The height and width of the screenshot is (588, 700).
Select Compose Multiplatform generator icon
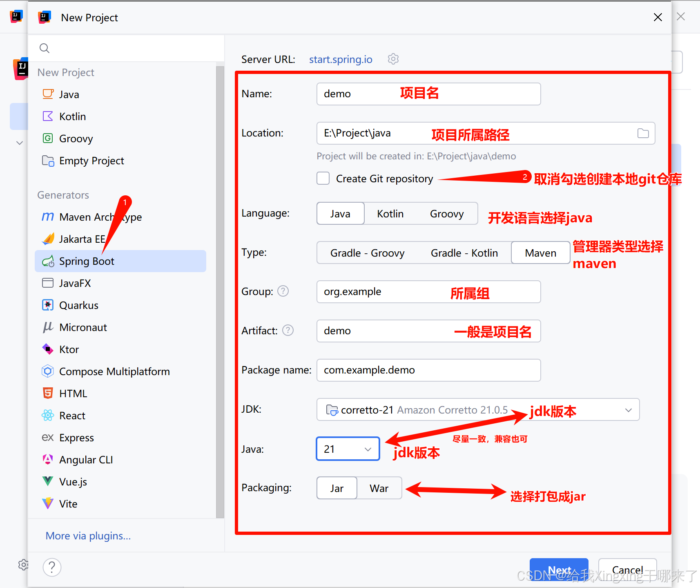(x=48, y=371)
